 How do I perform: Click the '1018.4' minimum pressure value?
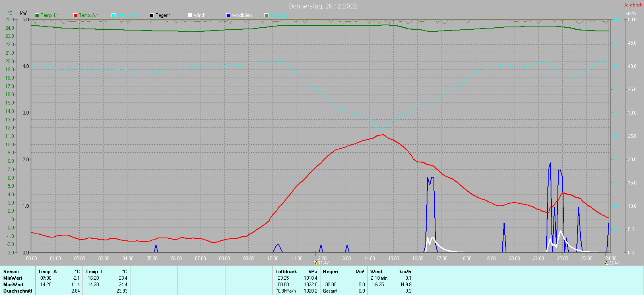[x=311, y=278]
